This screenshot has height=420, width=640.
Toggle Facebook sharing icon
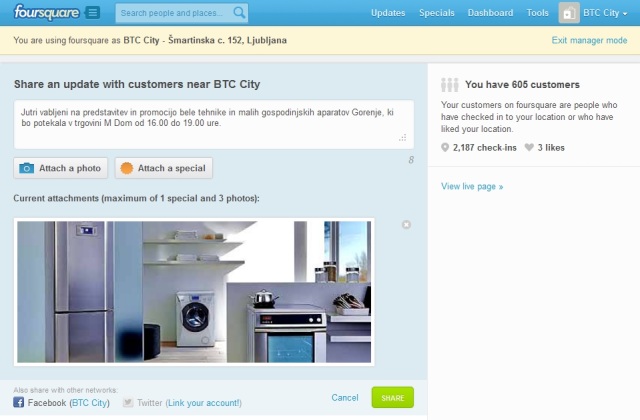(18, 402)
